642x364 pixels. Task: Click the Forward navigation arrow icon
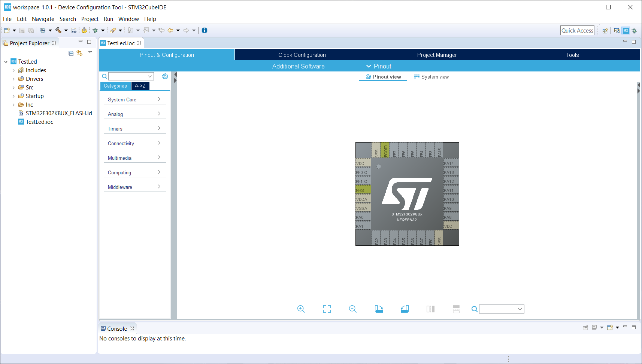click(186, 30)
